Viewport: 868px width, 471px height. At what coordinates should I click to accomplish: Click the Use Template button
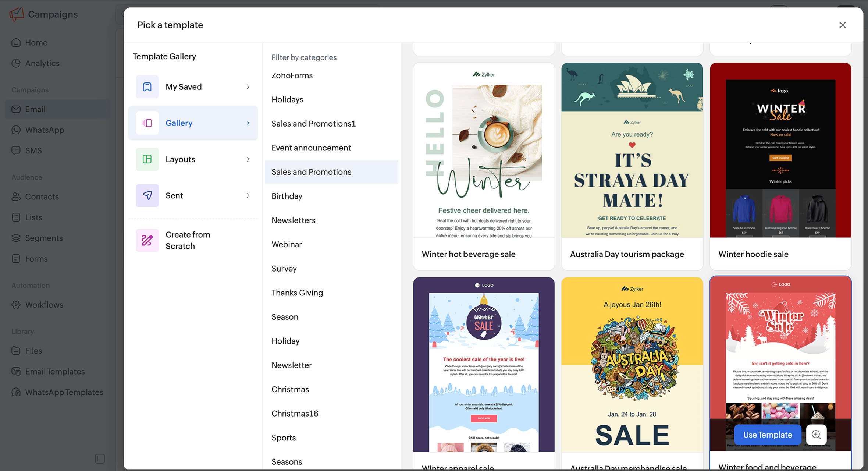[x=768, y=435]
